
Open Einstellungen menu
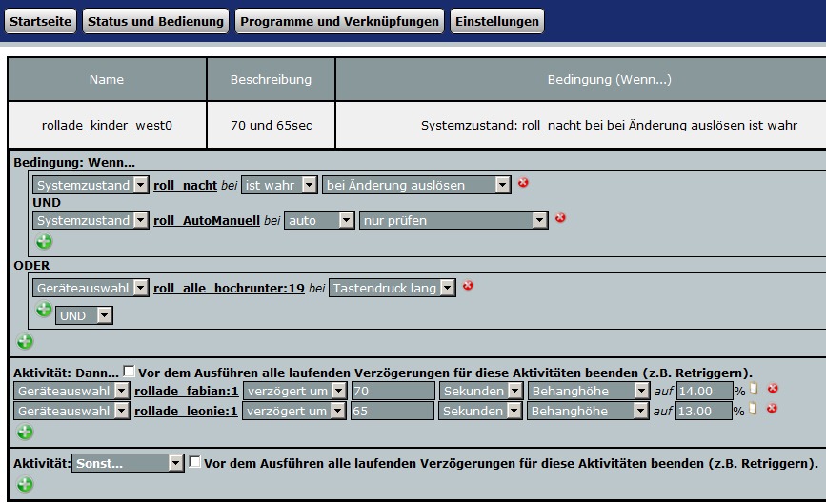(x=496, y=21)
